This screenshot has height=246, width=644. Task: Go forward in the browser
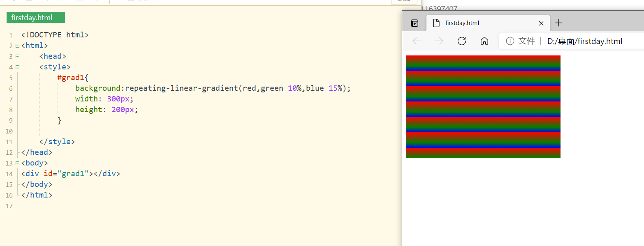click(x=439, y=41)
